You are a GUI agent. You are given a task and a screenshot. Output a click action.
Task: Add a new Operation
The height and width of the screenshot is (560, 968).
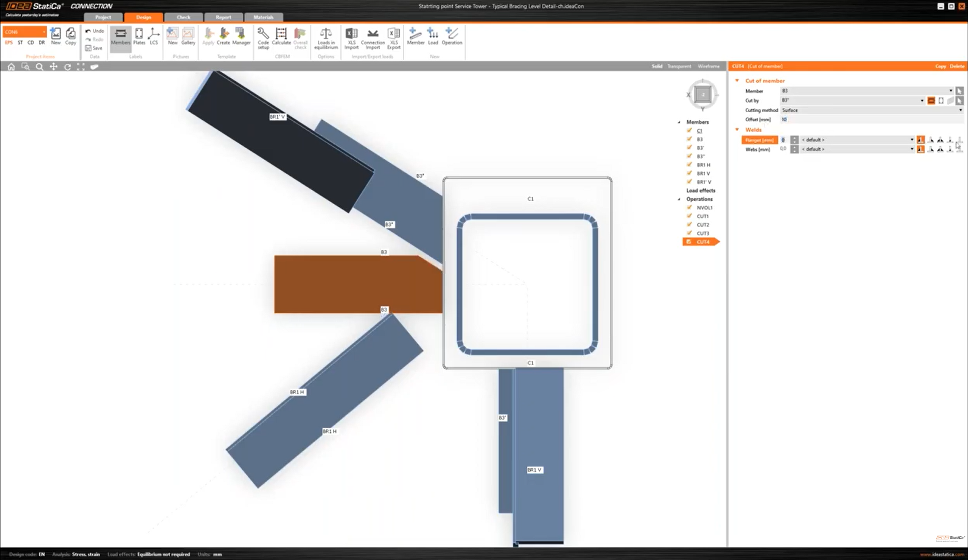click(x=452, y=36)
